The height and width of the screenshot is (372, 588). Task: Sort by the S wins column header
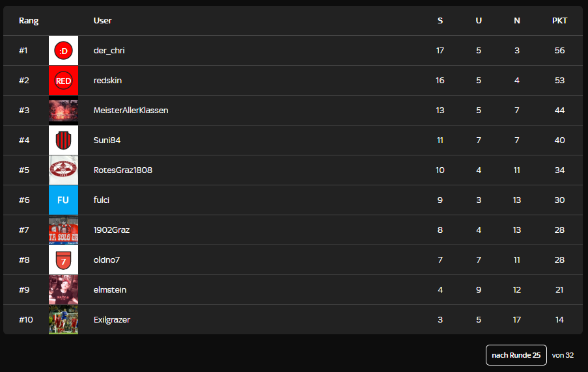point(440,21)
